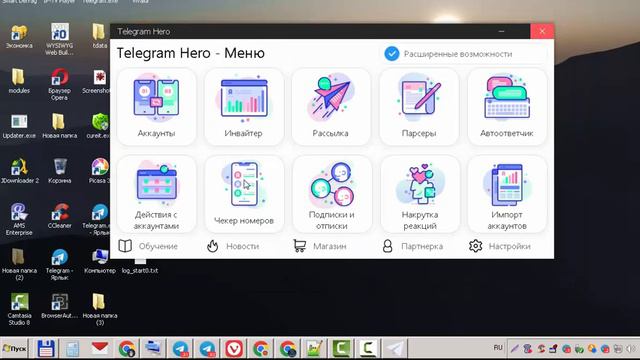Select the Браузер Opera desktop icon
Screen dimensions: 640x360
tap(60, 84)
